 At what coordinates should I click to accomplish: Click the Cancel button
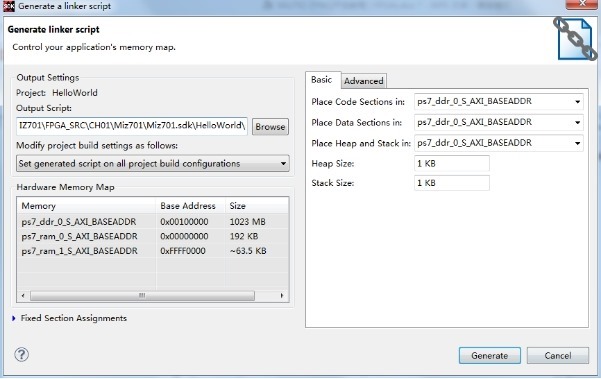[x=558, y=356]
